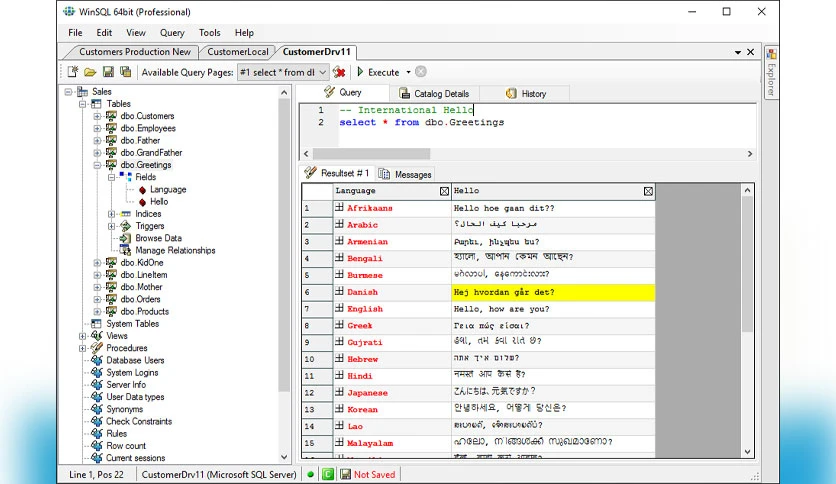Select the Current sessions tree item
This screenshot has height=484, width=836.
[x=135, y=458]
